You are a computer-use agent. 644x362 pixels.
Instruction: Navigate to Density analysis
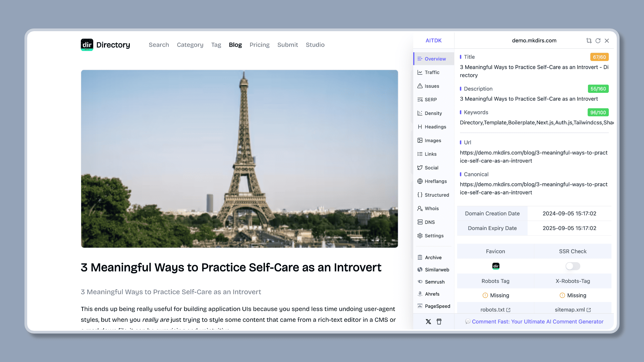433,113
